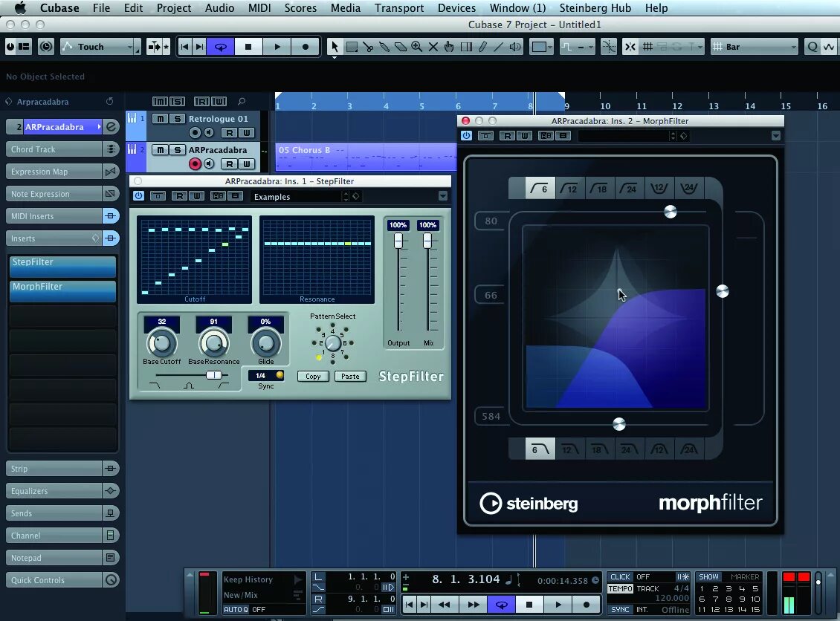Toggle StepFilter plugin power button
This screenshot has height=621, width=840.
tap(139, 196)
